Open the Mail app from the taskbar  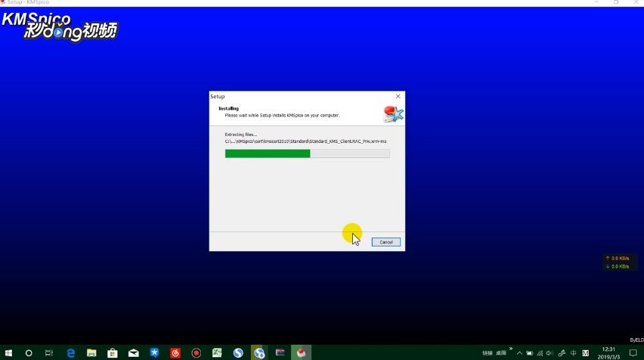tap(133, 352)
